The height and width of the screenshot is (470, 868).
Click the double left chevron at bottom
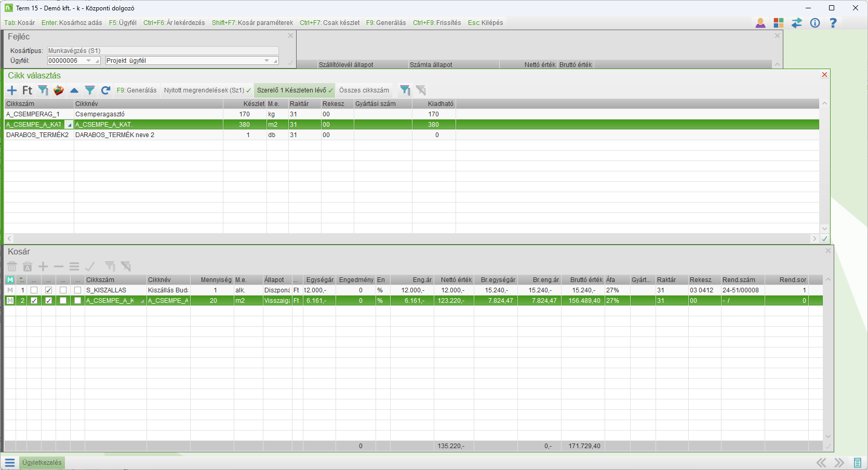[x=821, y=462]
